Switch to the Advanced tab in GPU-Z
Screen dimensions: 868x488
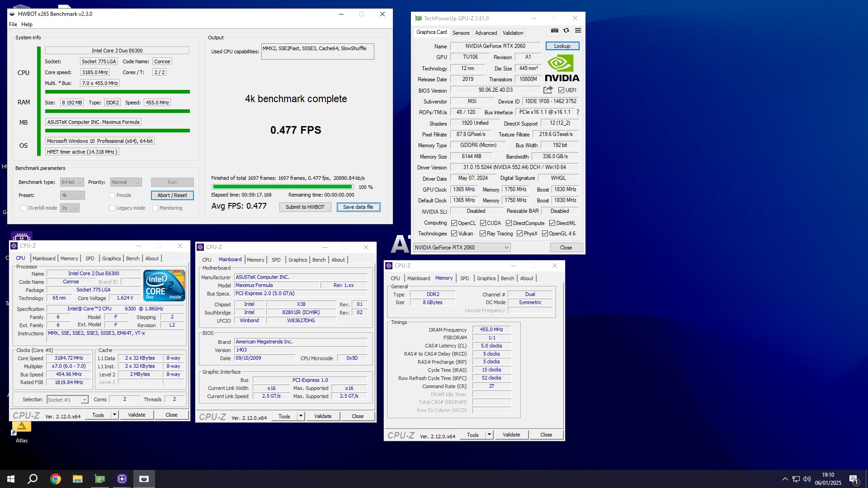click(x=486, y=33)
